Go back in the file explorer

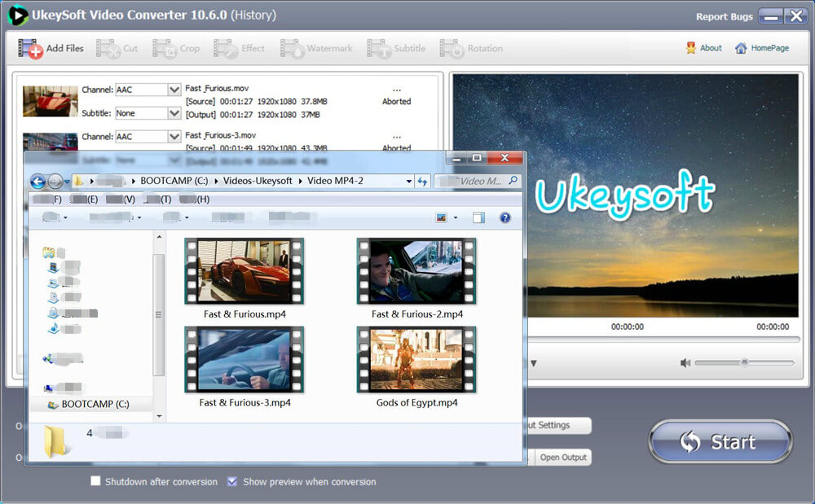click(x=37, y=181)
